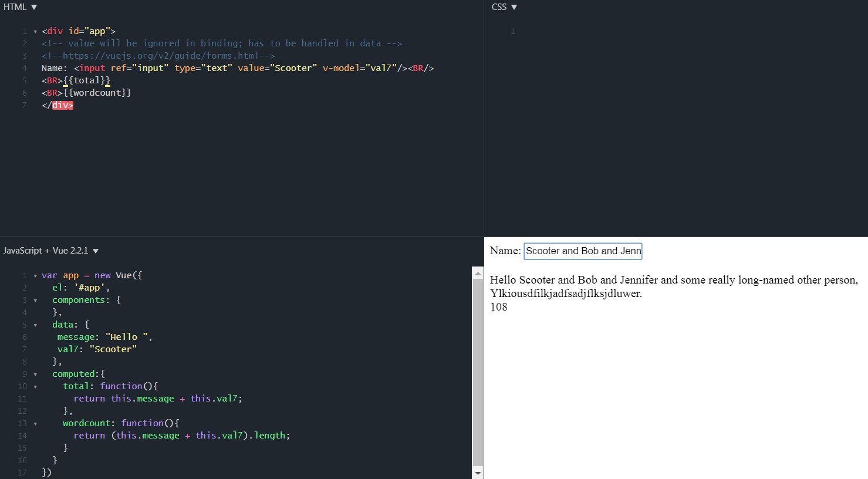Collapse the computed section fold arrow

tap(35, 373)
